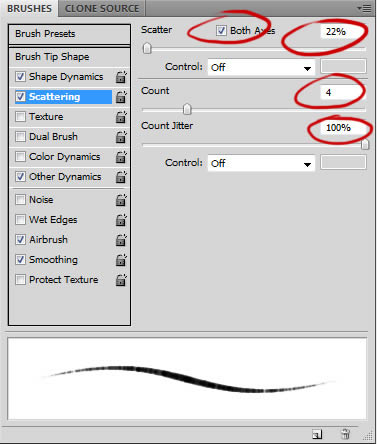Lock the Color Dynamics setting

(121, 157)
